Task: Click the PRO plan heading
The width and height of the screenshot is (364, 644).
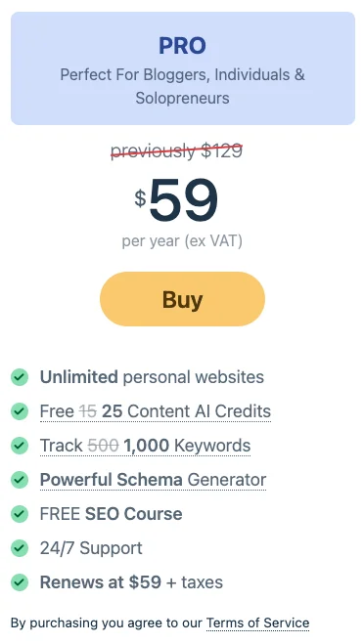Action: click(182, 46)
